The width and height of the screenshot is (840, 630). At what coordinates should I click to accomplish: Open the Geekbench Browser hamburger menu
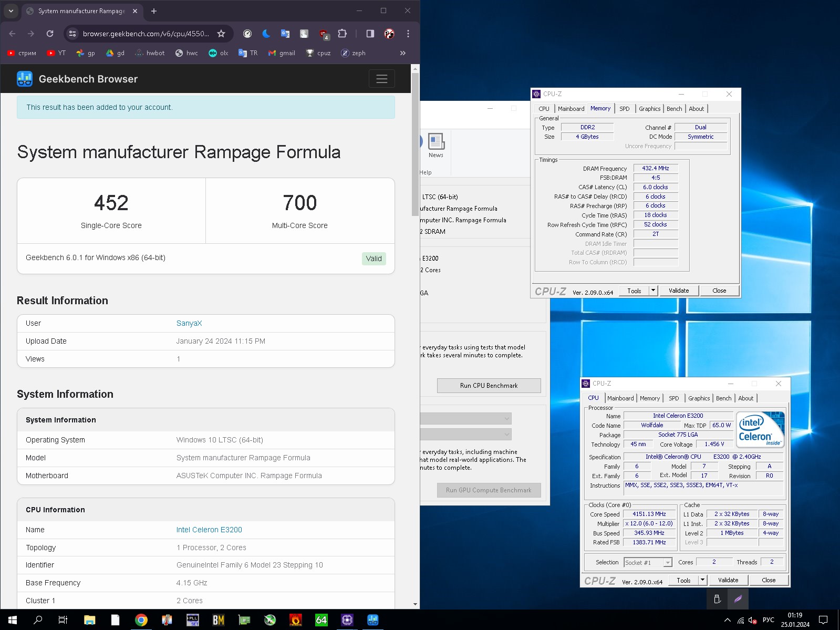[381, 79]
